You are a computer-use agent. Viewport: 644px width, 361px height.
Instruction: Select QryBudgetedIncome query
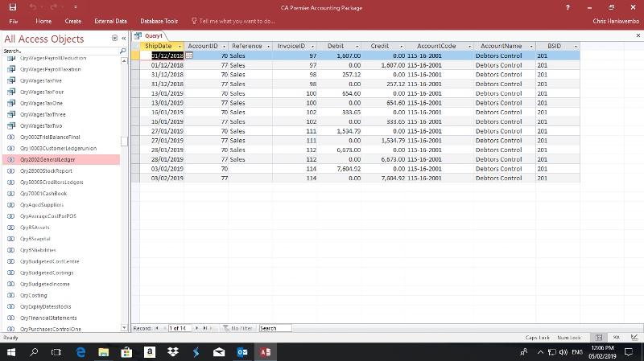click(x=45, y=284)
